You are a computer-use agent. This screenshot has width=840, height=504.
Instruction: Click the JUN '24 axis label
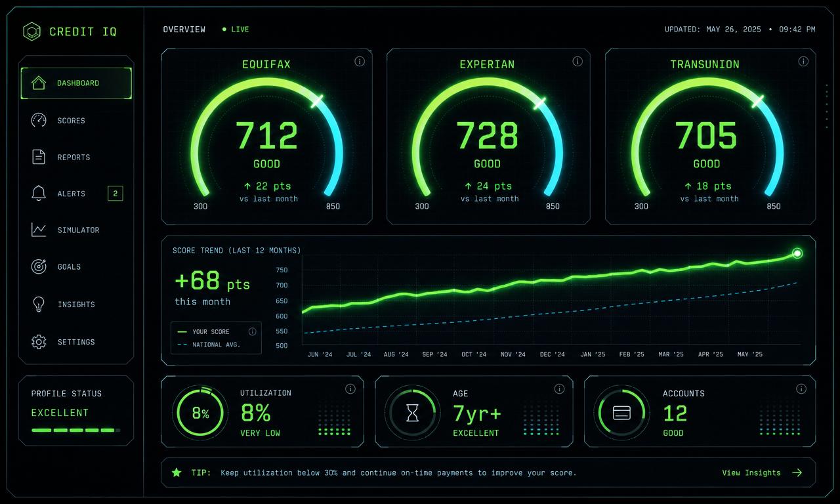[320, 354]
